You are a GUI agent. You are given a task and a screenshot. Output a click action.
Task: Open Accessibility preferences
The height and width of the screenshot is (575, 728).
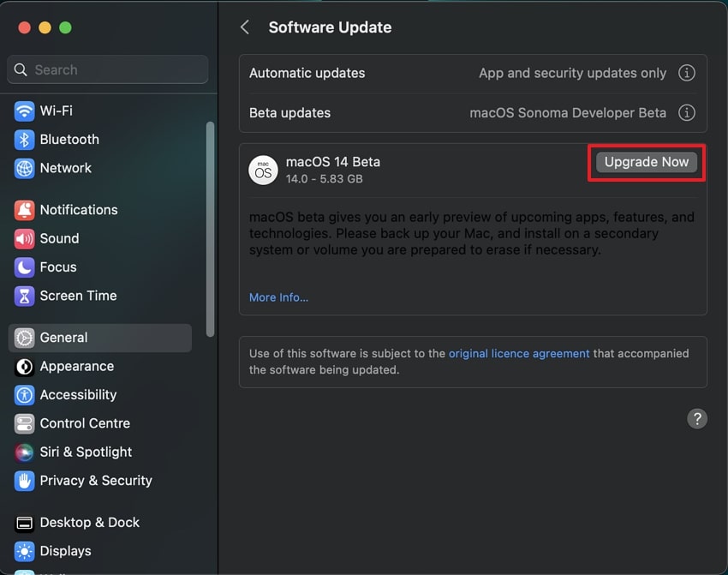[x=79, y=395]
